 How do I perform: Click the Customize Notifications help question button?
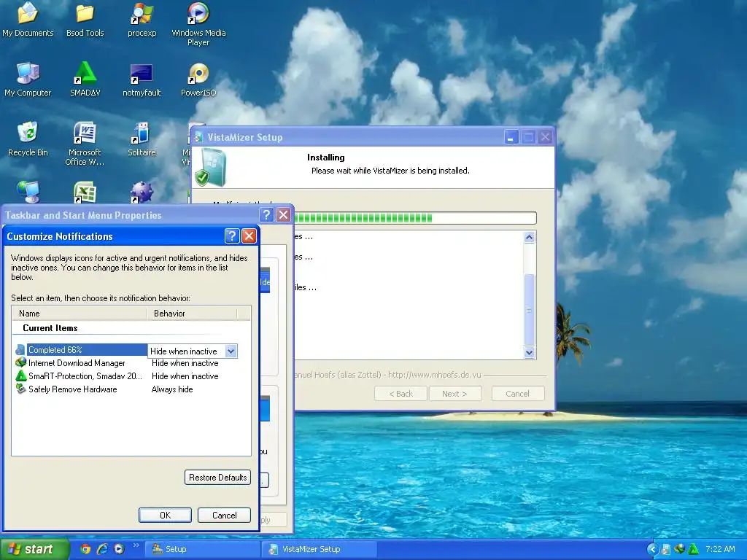pyautogui.click(x=232, y=236)
